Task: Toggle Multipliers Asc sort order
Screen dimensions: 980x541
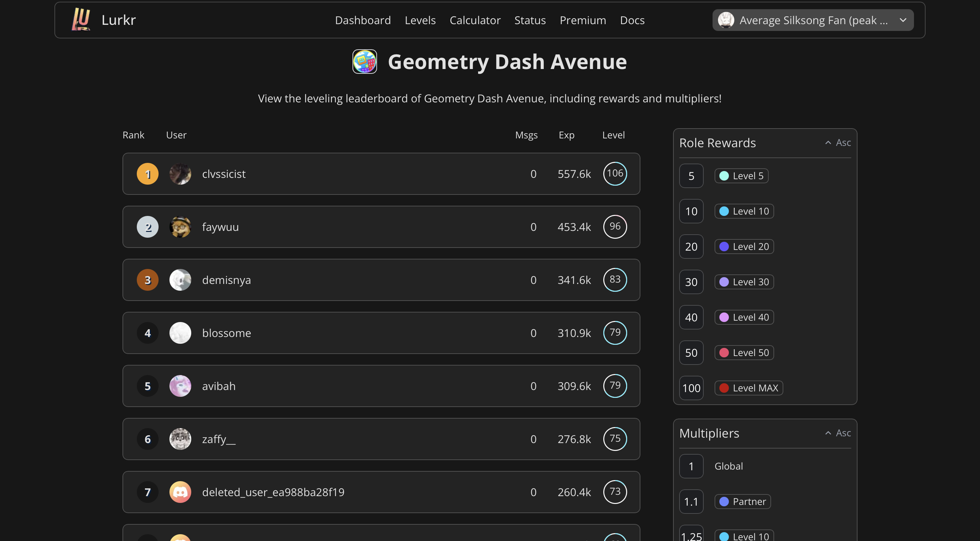Action: pyautogui.click(x=838, y=433)
